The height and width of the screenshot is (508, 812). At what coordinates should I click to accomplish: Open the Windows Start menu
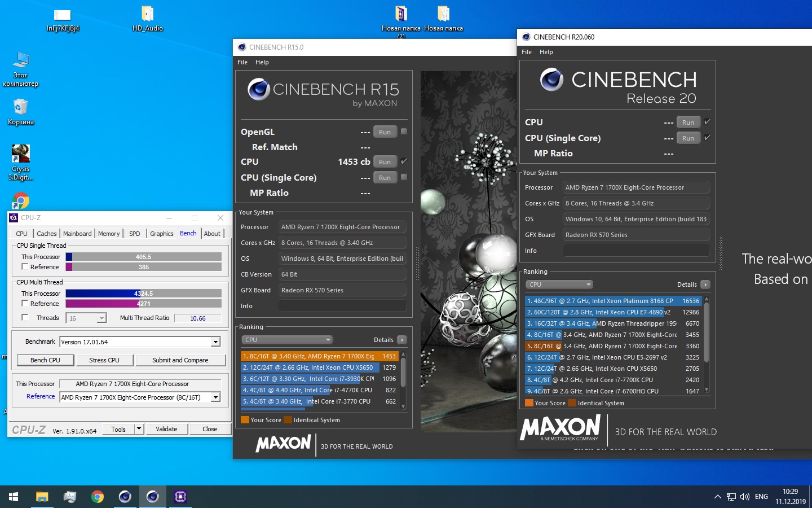(x=14, y=497)
